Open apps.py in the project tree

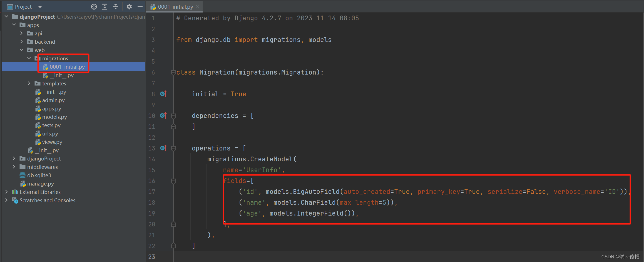pyautogui.click(x=52, y=108)
